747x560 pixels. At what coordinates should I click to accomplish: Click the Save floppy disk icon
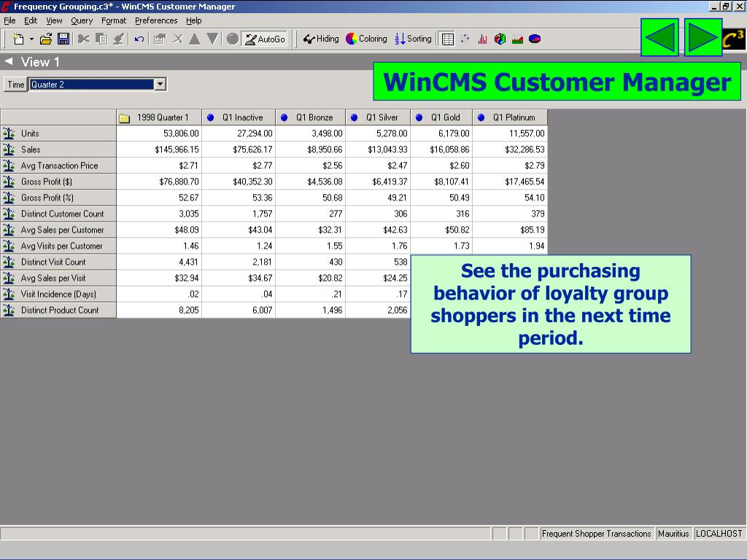coord(63,39)
